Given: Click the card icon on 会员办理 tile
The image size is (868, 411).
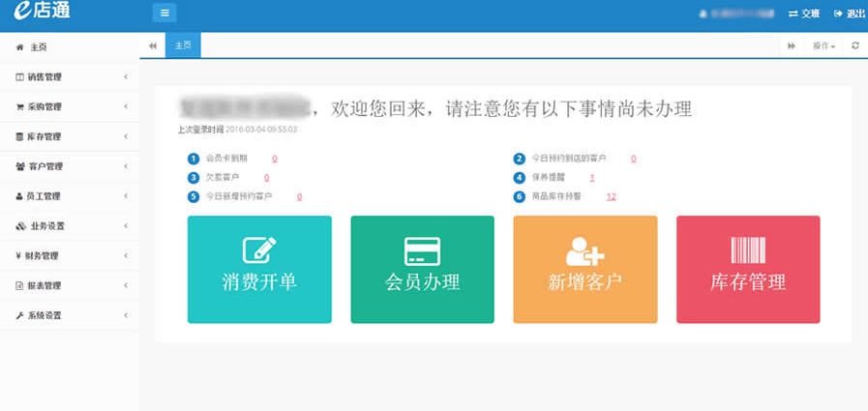Looking at the screenshot, I should click(422, 251).
